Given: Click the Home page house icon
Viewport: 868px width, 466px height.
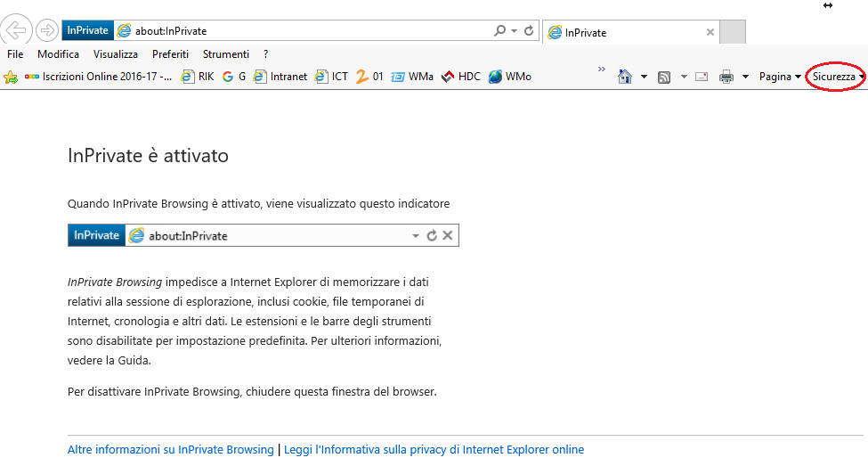Looking at the screenshot, I should click(625, 77).
